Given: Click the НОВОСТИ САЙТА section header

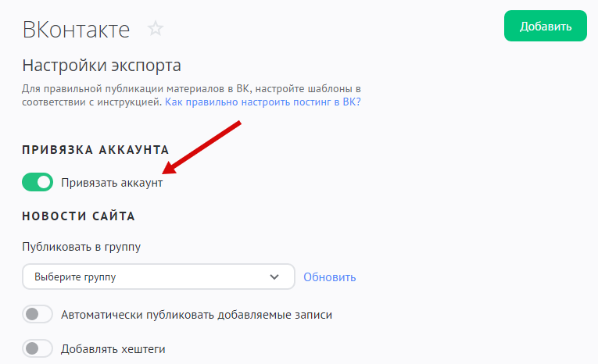Looking at the screenshot, I should click(x=79, y=216).
